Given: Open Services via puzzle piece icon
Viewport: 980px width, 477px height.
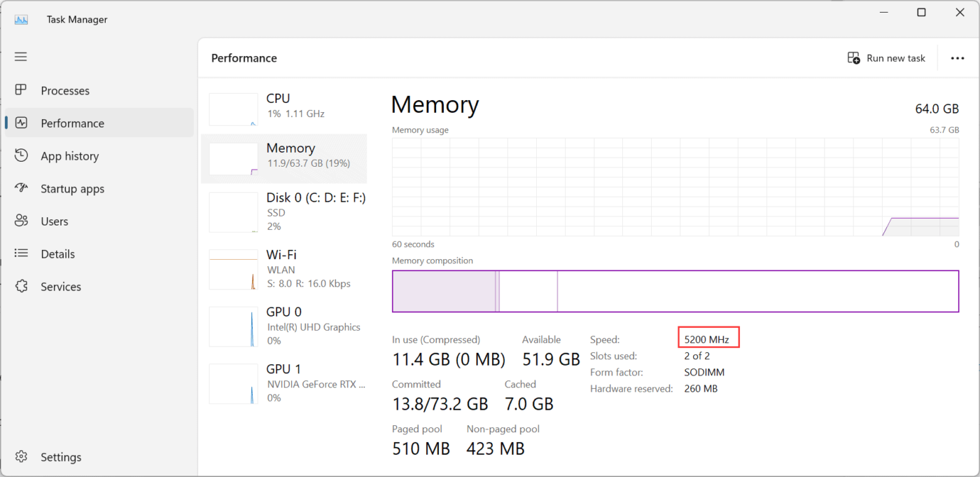Looking at the screenshot, I should pyautogui.click(x=21, y=286).
